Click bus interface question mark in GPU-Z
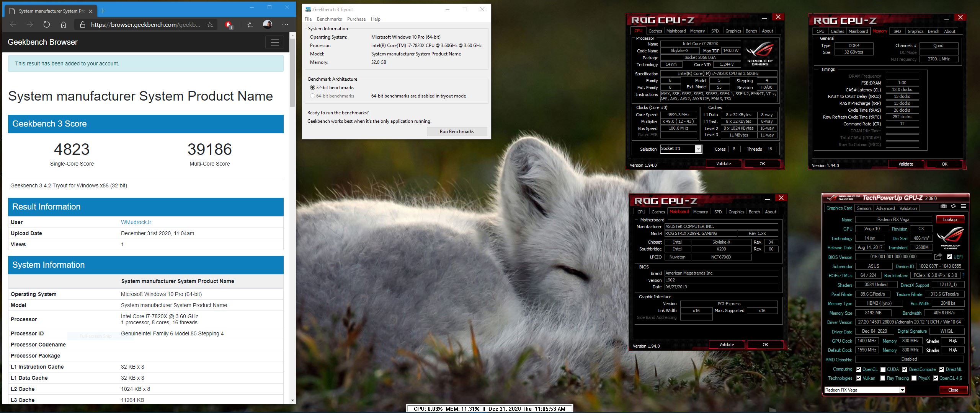This screenshot has height=413, width=980. pyautogui.click(x=963, y=275)
